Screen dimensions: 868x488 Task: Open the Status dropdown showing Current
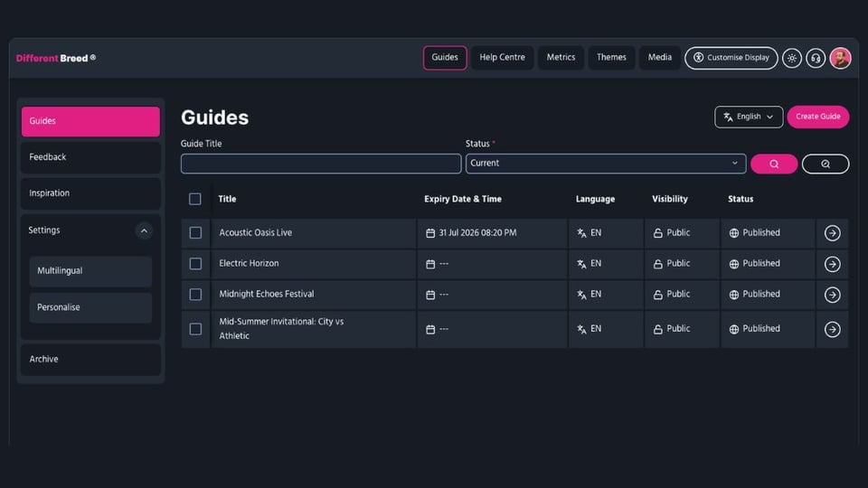pyautogui.click(x=606, y=164)
